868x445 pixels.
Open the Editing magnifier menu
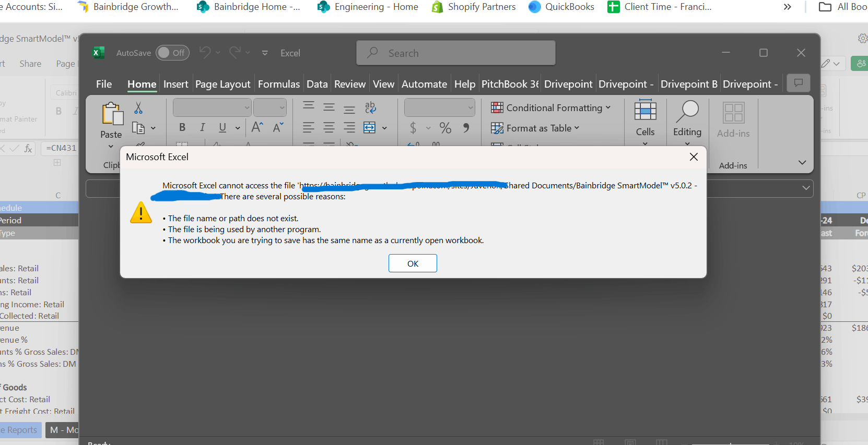(x=687, y=112)
